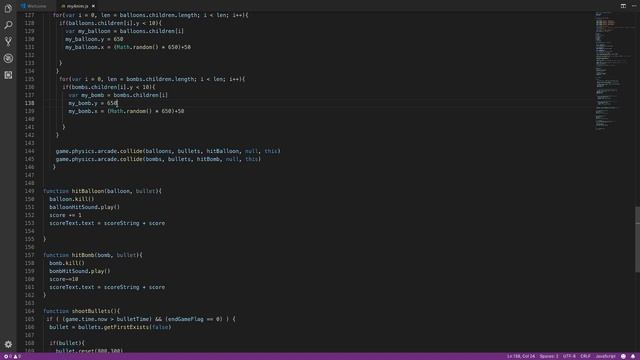
Task: Click 'function shootBullets' declaration text
Action: [82, 311]
